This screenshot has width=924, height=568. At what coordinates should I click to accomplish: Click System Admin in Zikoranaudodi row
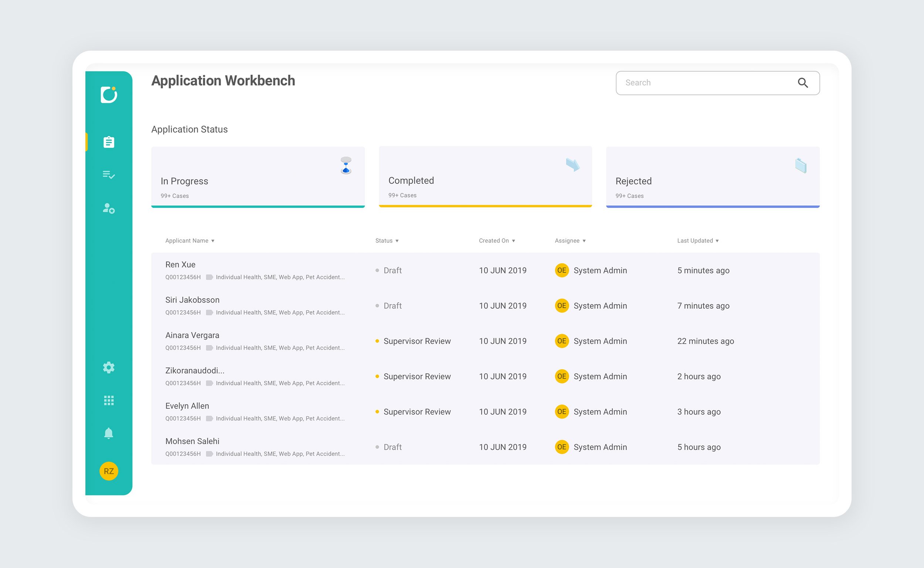(600, 376)
